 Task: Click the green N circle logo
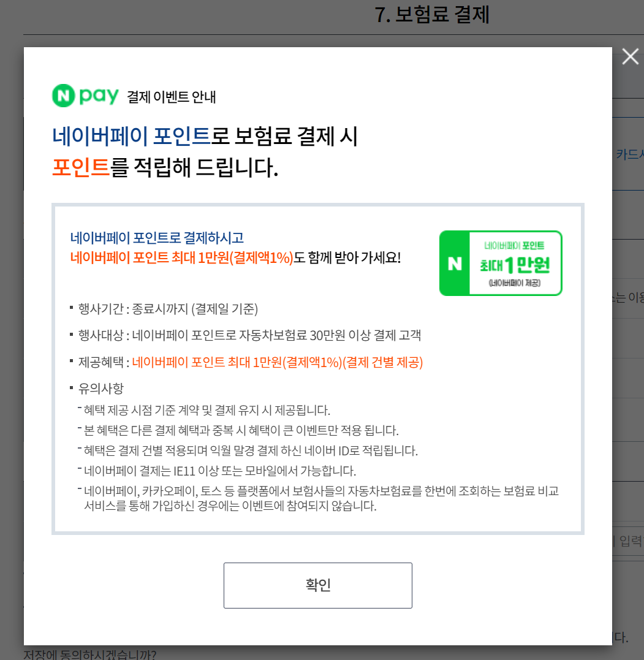(64, 96)
